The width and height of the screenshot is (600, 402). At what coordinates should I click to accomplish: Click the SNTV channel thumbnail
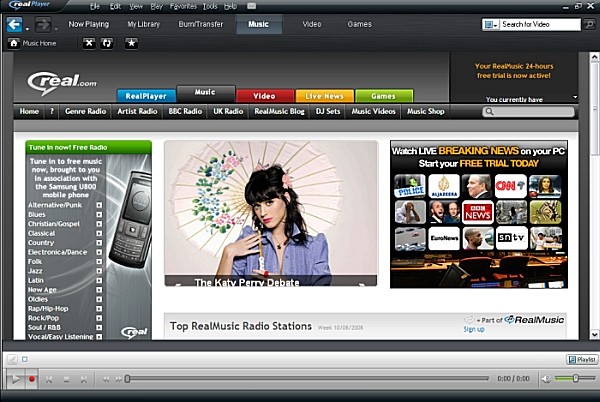point(512,238)
